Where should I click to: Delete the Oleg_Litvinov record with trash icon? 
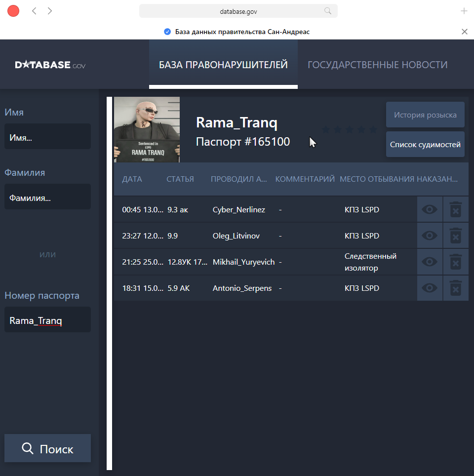click(x=456, y=236)
